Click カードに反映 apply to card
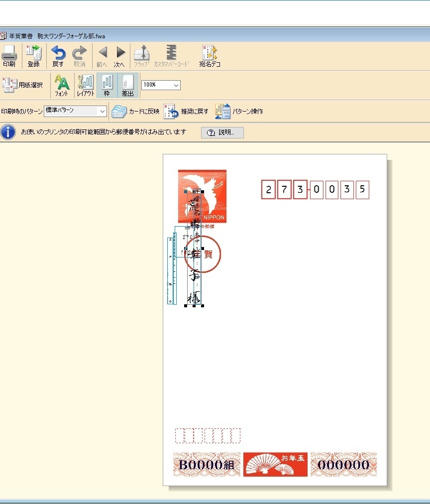The image size is (430, 504). pos(135,112)
